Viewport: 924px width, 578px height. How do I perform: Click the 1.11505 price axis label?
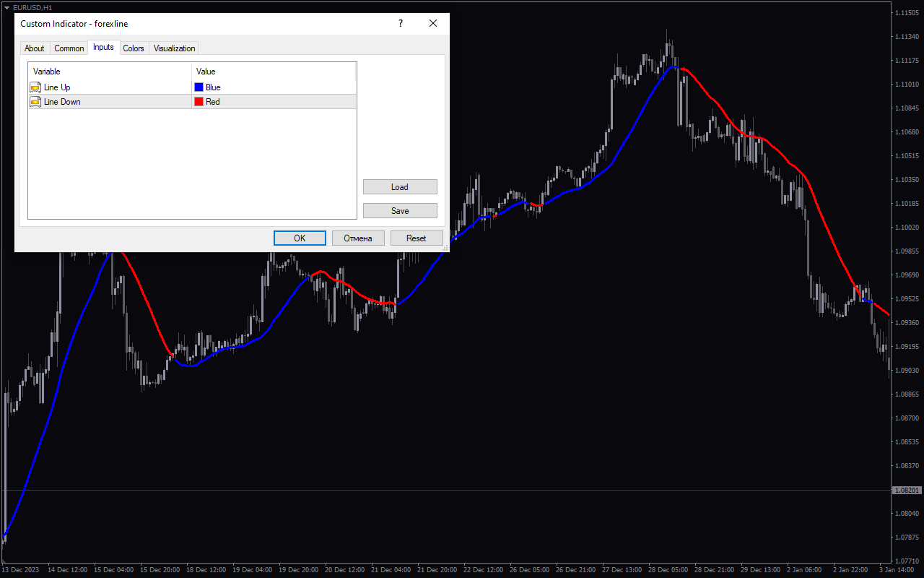(907, 13)
